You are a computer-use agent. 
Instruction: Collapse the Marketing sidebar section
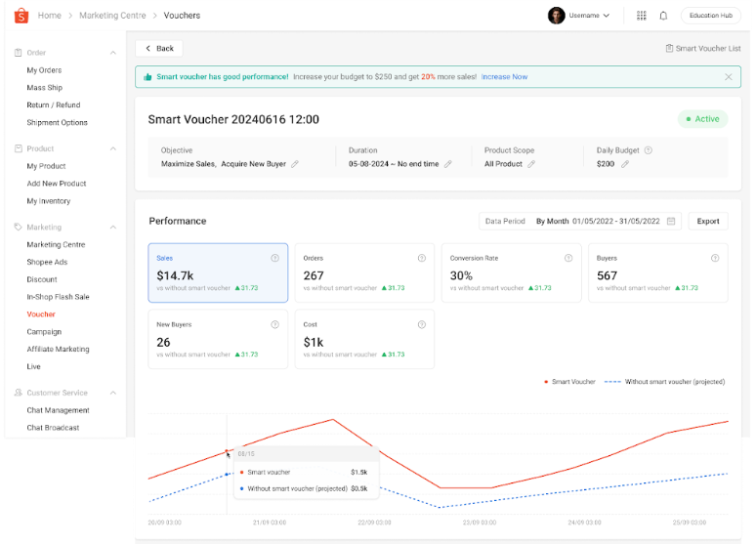113,228
